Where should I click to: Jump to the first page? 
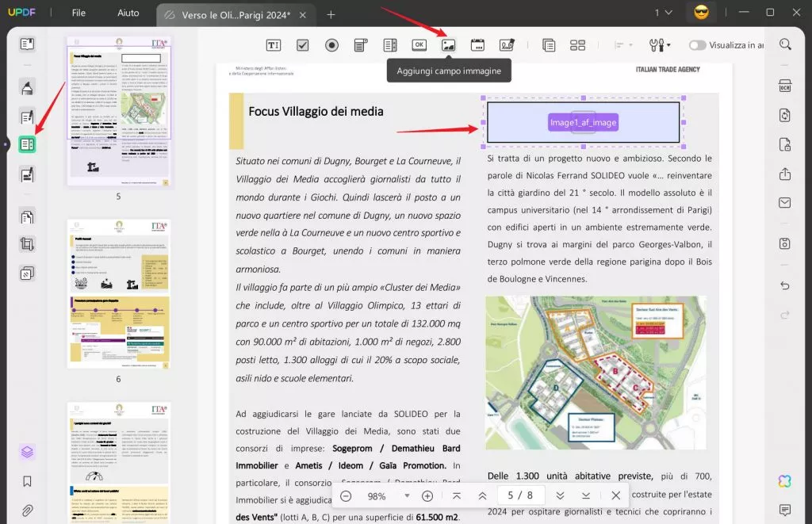(457, 495)
